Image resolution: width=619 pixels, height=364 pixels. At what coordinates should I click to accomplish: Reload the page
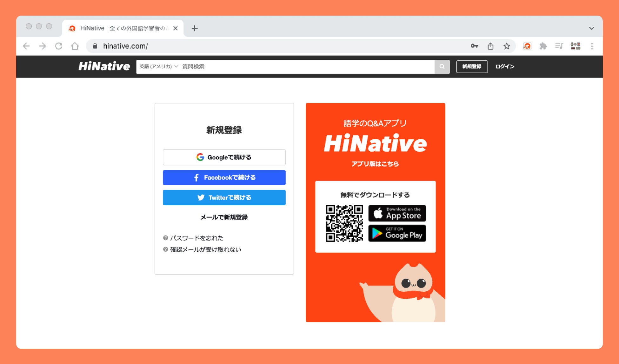pos(59,46)
